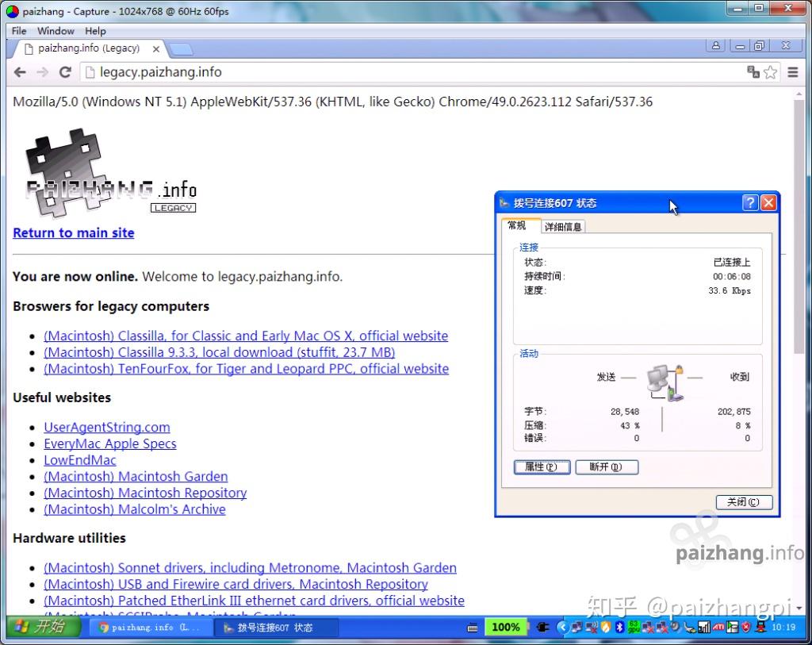Open a new browser tab

181,49
